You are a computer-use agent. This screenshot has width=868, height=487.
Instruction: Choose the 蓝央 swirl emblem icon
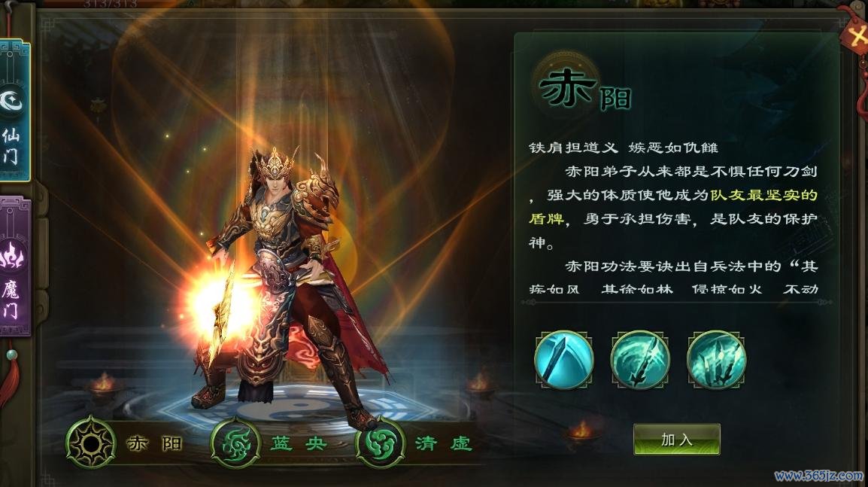point(236,443)
